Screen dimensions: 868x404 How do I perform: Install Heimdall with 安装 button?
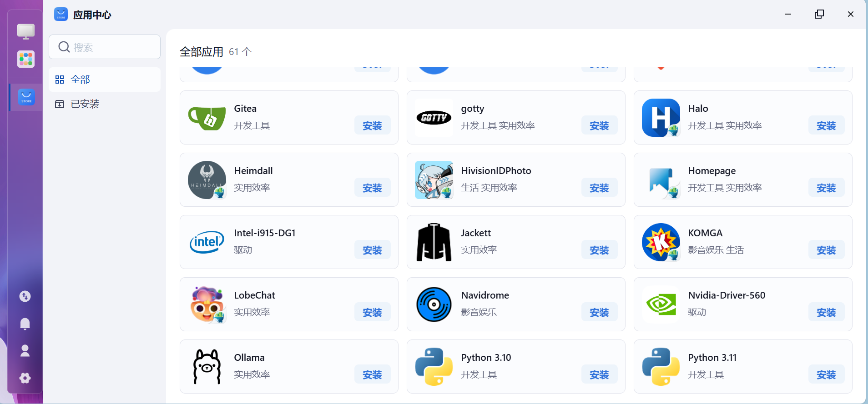[x=372, y=188]
